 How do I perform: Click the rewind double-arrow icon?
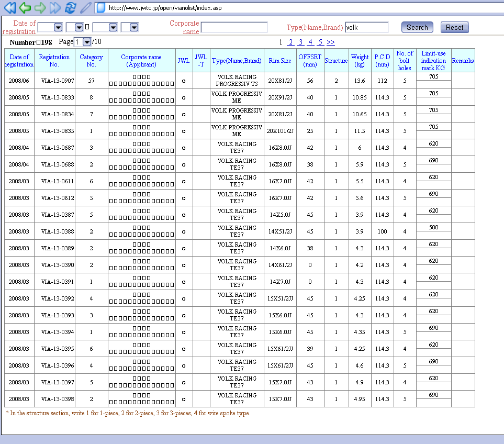(x=9, y=7)
